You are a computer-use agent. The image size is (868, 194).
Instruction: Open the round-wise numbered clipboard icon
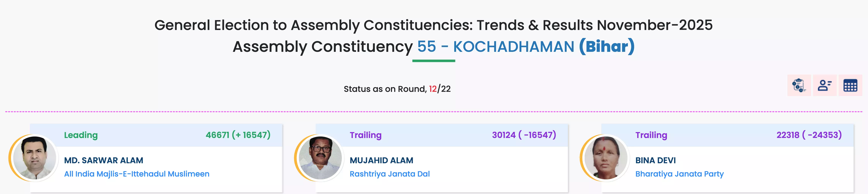[x=799, y=85]
